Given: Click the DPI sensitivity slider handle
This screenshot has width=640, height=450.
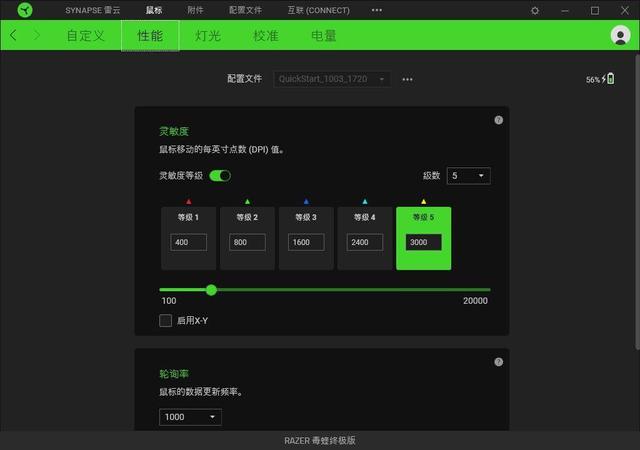Looking at the screenshot, I should [x=211, y=290].
